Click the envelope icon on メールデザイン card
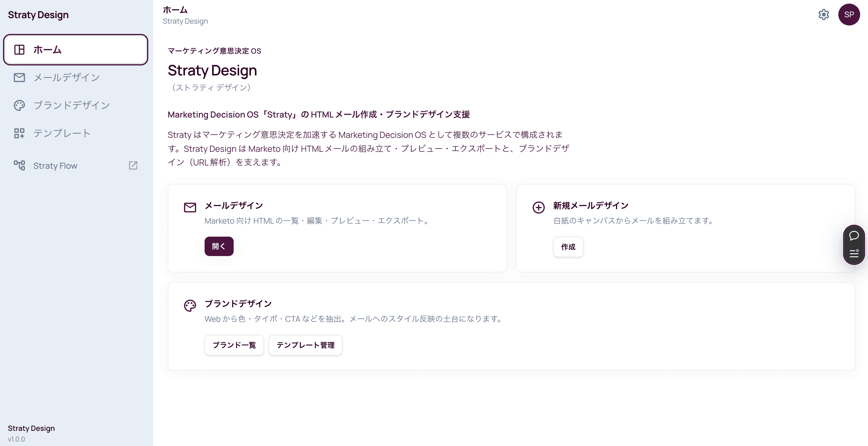The image size is (868, 446). tap(190, 207)
